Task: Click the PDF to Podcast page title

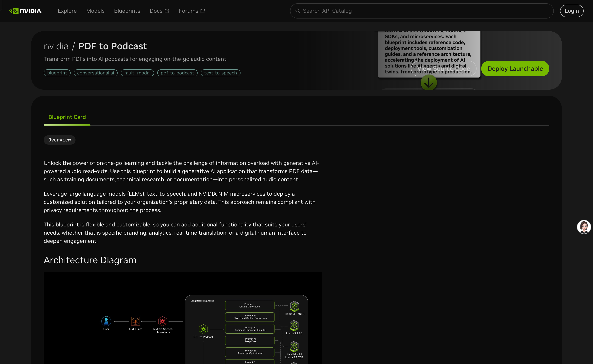Action: click(113, 46)
